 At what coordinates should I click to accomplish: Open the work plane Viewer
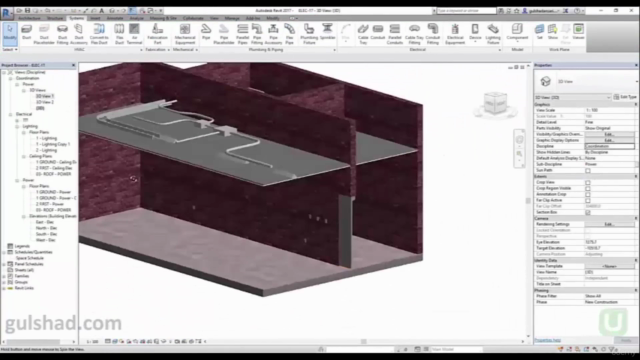pos(578,32)
